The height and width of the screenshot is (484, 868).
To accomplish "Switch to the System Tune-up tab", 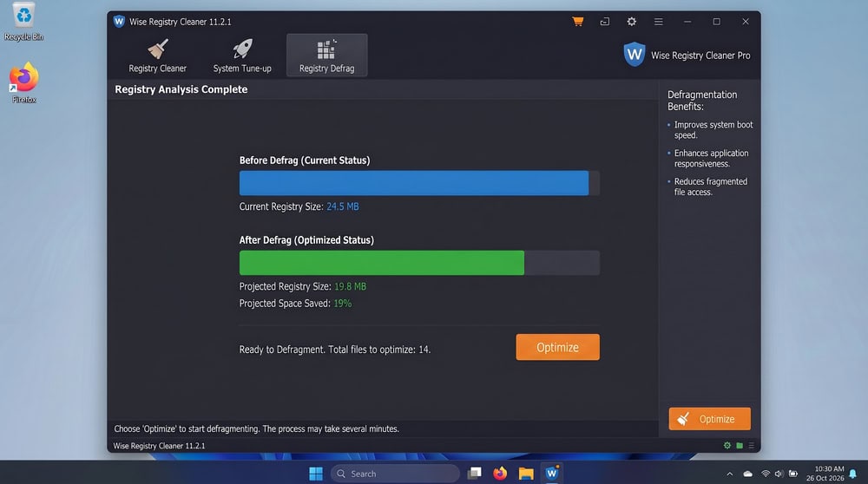I will (x=242, y=56).
